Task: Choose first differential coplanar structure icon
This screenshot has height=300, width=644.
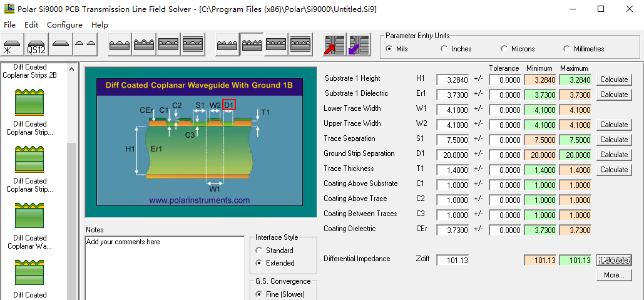Action: 228,44
